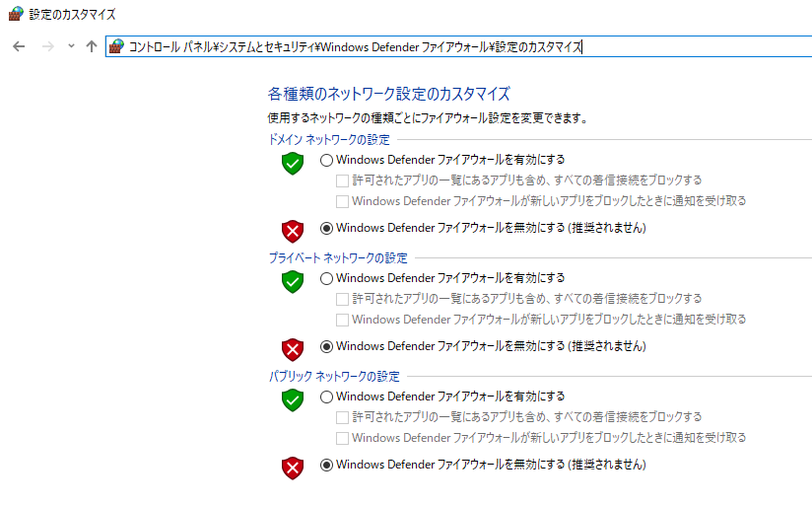This screenshot has width=812, height=505.
Task: Enable firewall for private network
Action: click(x=326, y=278)
